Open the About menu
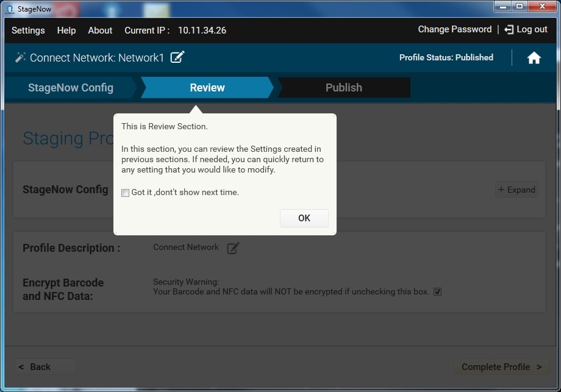This screenshot has height=392, width=561. [x=100, y=30]
